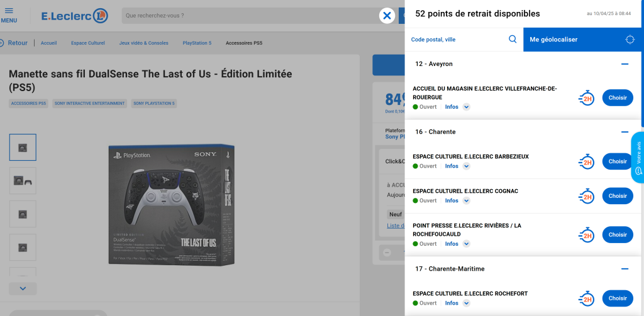This screenshot has width=644, height=316.
Task: Choose Espace Culturel Barbezieux
Action: [x=618, y=161]
